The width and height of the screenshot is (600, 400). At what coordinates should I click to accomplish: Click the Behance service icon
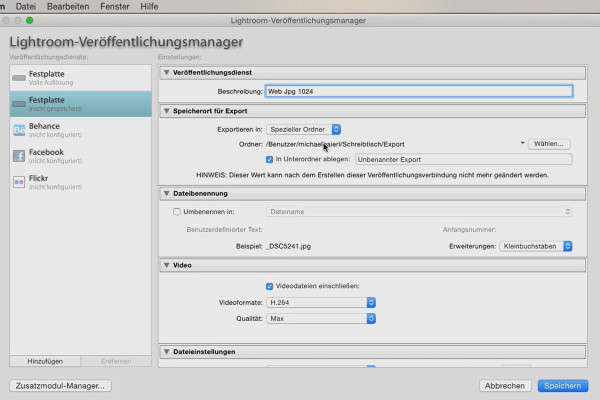point(19,130)
